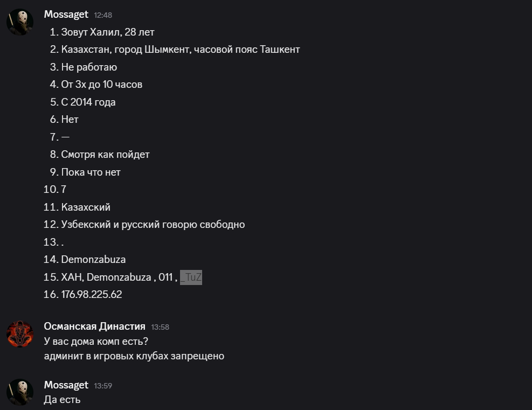Click list item 11 "Казахский"
The height and width of the screenshot is (410, 532).
pos(86,207)
